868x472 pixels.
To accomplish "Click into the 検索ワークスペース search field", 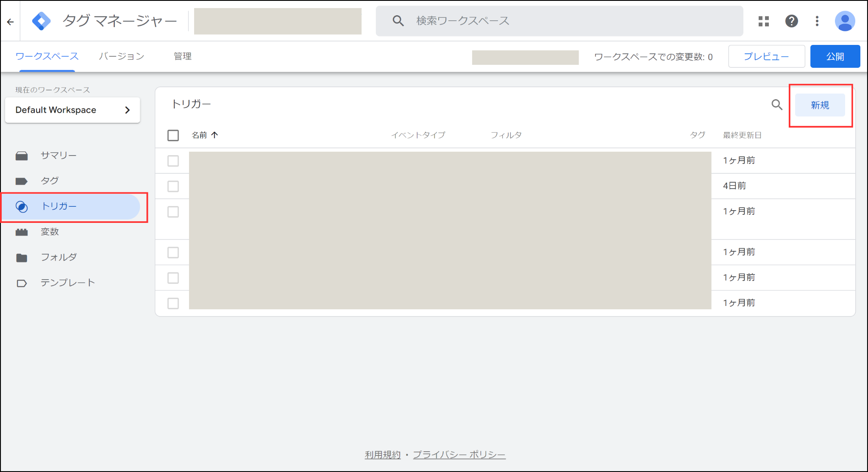I will point(559,21).
